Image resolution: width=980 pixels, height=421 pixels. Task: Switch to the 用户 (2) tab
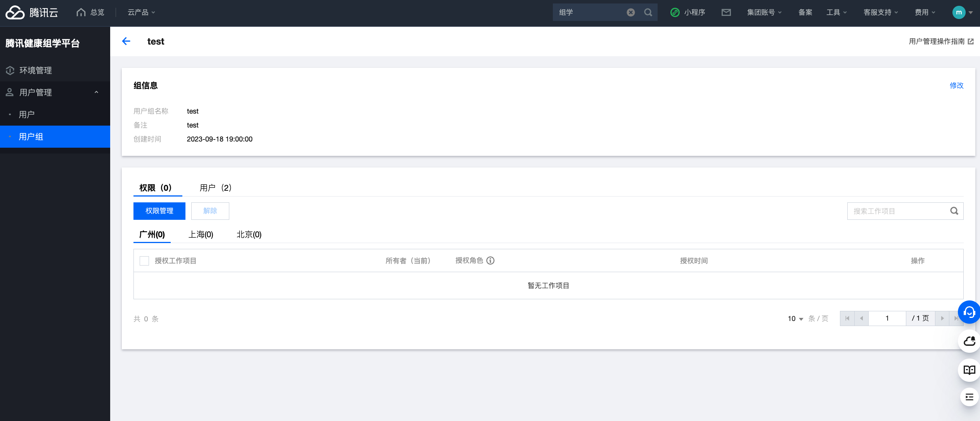(x=215, y=188)
